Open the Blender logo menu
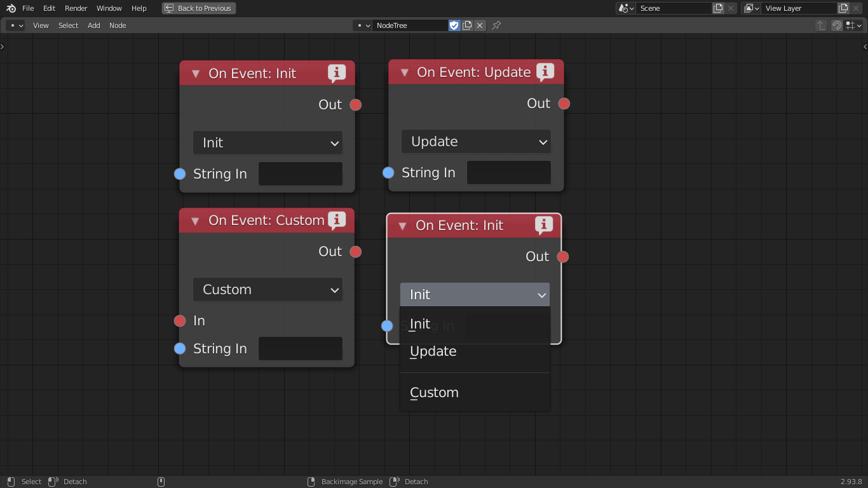The height and width of the screenshot is (488, 868). click(x=11, y=8)
